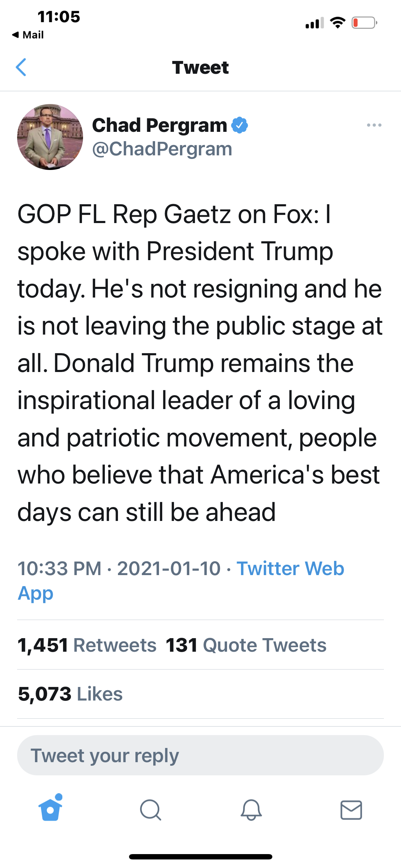Open the Notifications bell tab

point(251,810)
